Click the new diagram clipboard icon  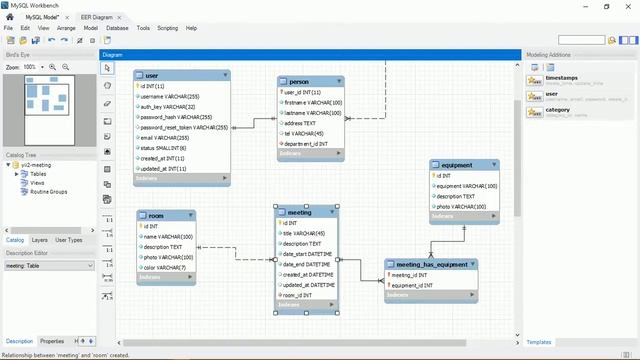[x=107, y=40]
